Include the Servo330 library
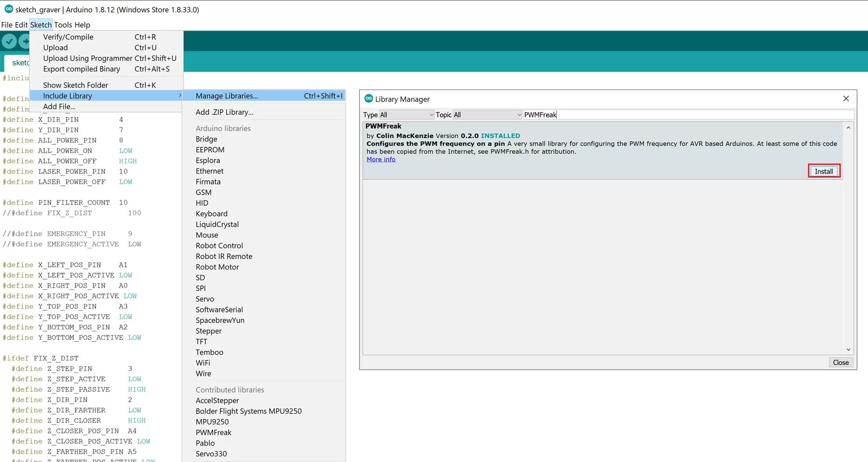The height and width of the screenshot is (462, 868). 264,454
